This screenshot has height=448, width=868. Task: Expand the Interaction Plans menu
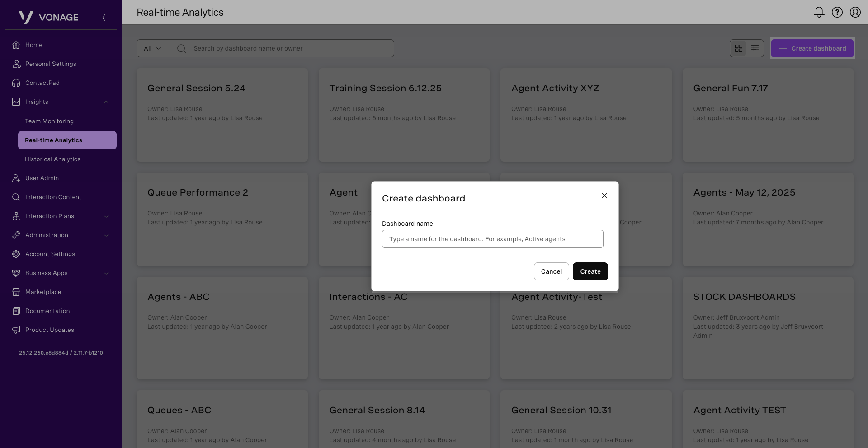(x=106, y=216)
